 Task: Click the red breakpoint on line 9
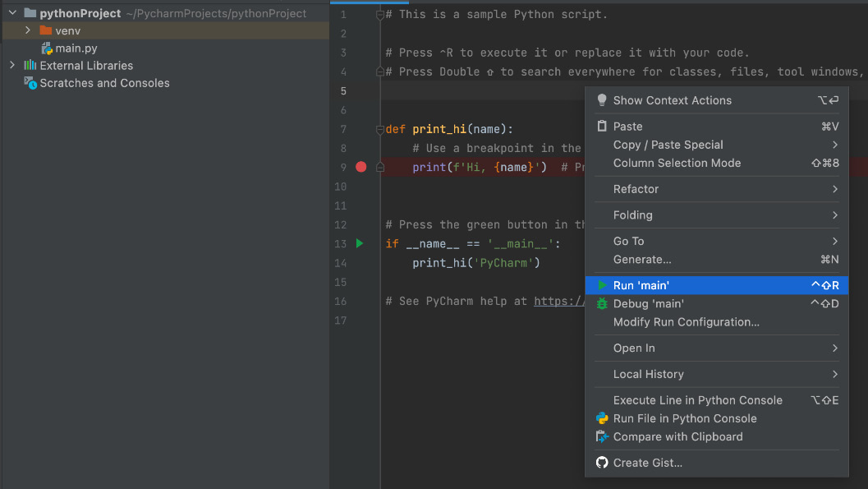click(x=361, y=167)
